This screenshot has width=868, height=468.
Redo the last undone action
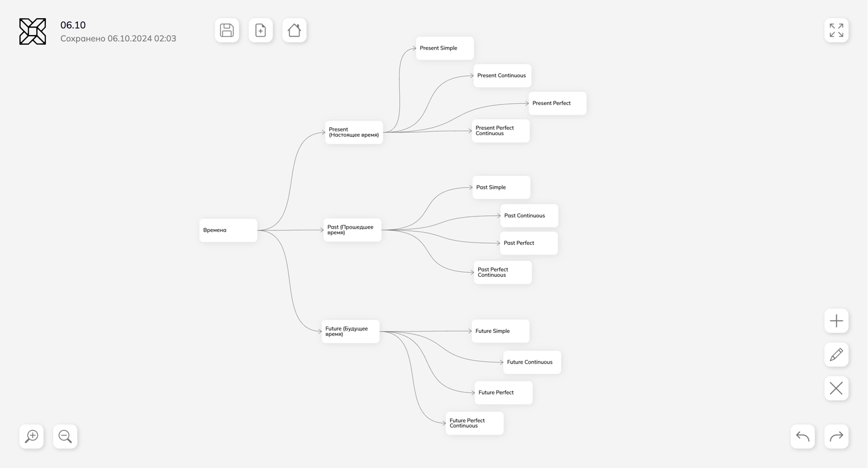837,437
